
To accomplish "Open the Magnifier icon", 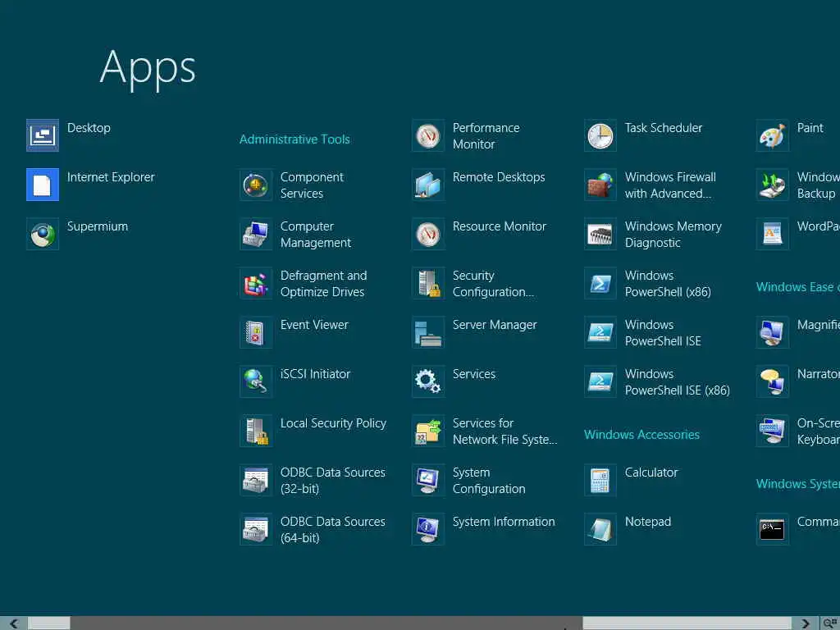I will 773,333.
